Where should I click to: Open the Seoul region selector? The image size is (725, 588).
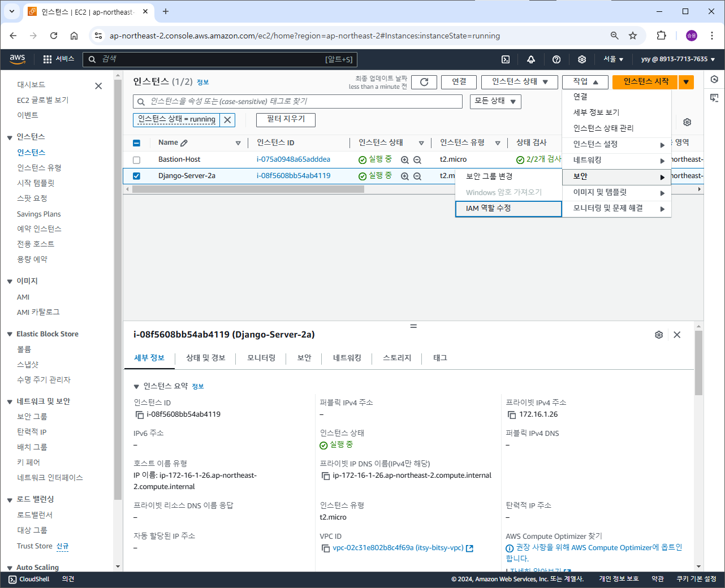[x=613, y=59]
